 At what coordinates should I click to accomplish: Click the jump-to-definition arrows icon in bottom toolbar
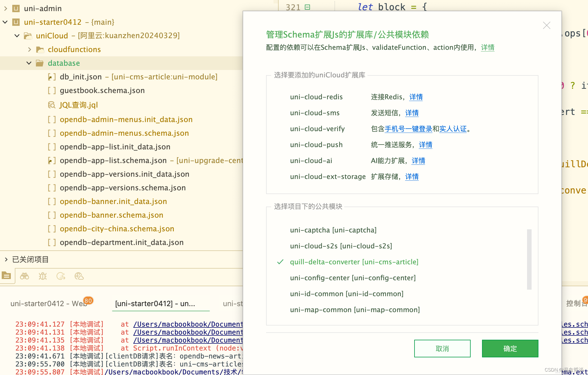tap(61, 276)
